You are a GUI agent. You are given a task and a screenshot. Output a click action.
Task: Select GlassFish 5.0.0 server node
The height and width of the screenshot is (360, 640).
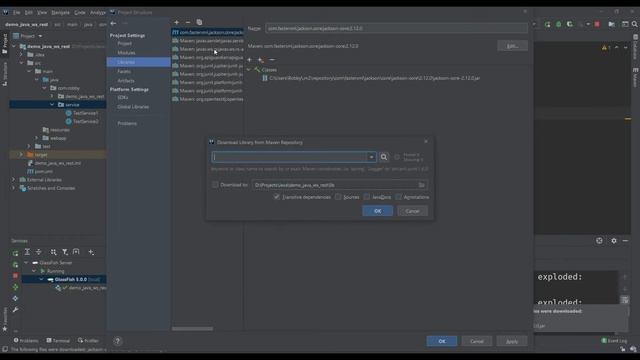(x=64, y=280)
